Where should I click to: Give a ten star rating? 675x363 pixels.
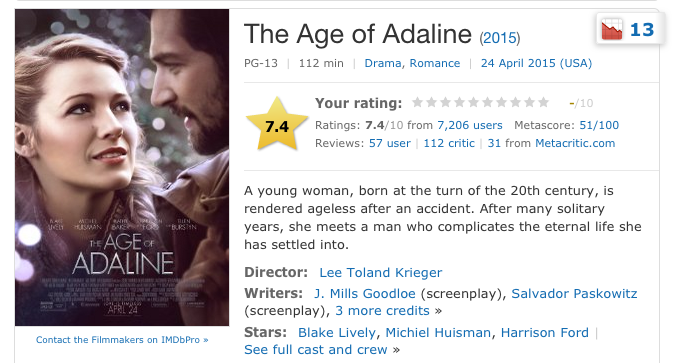coord(543,102)
